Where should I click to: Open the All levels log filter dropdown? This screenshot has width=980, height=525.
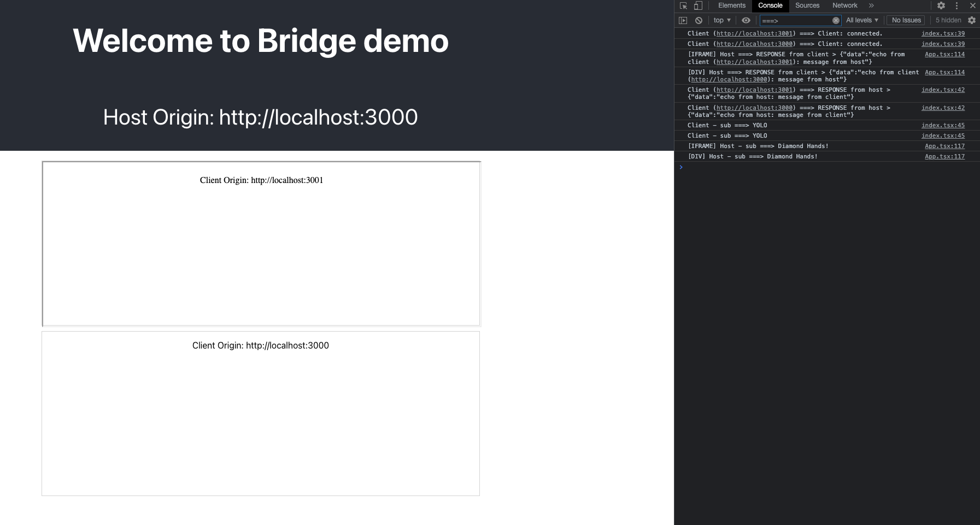862,20
